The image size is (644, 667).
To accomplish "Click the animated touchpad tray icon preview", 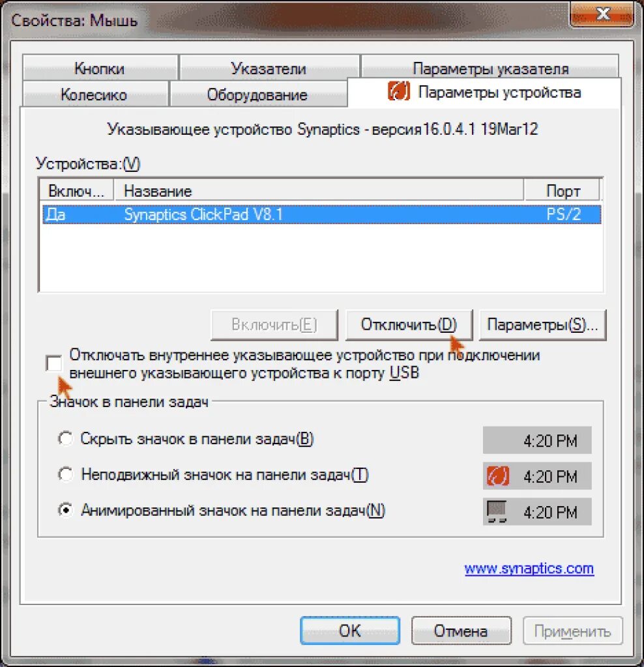I will tap(497, 511).
